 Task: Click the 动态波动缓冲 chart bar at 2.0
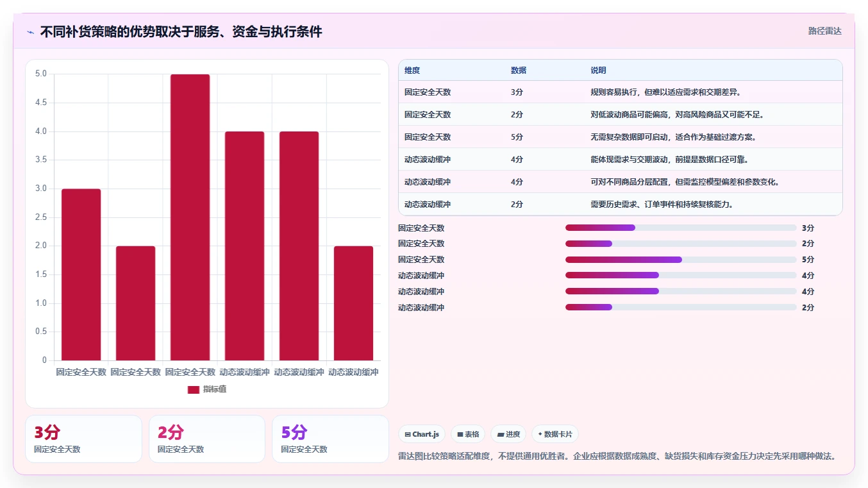point(353,303)
